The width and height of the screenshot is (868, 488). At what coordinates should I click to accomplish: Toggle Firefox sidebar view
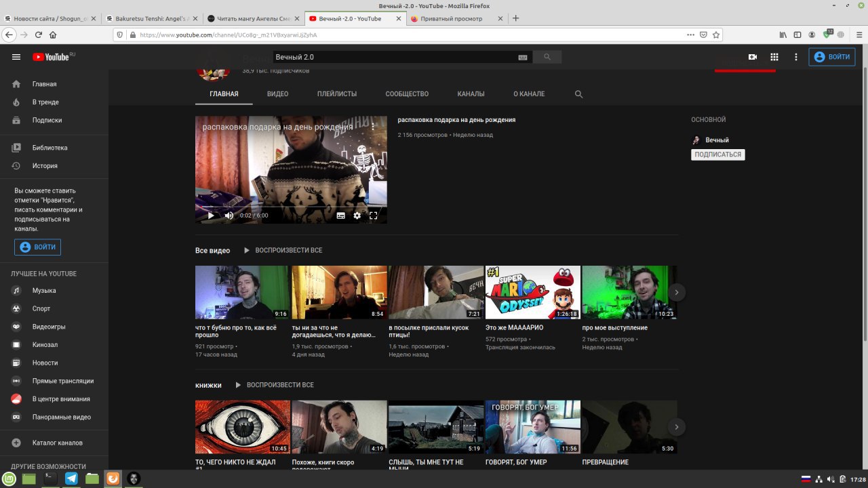pyautogui.click(x=797, y=35)
